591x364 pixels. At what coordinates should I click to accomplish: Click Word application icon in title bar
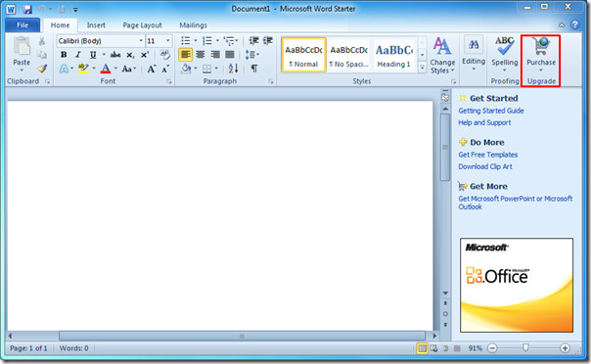pyautogui.click(x=11, y=9)
